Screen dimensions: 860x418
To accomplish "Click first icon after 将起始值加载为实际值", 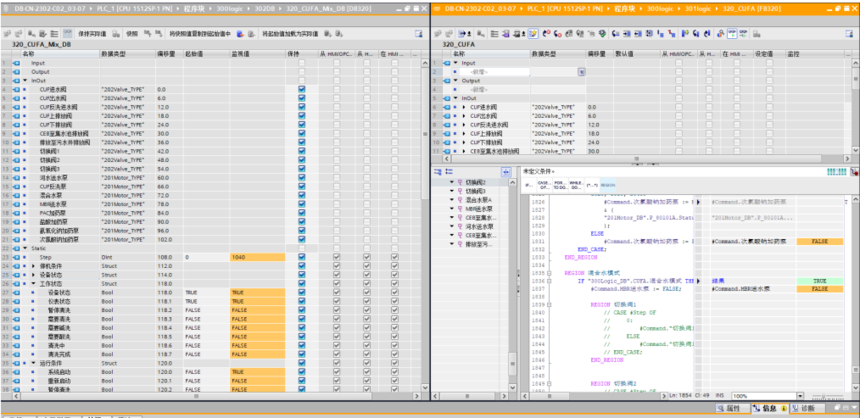I will pos(326,34).
